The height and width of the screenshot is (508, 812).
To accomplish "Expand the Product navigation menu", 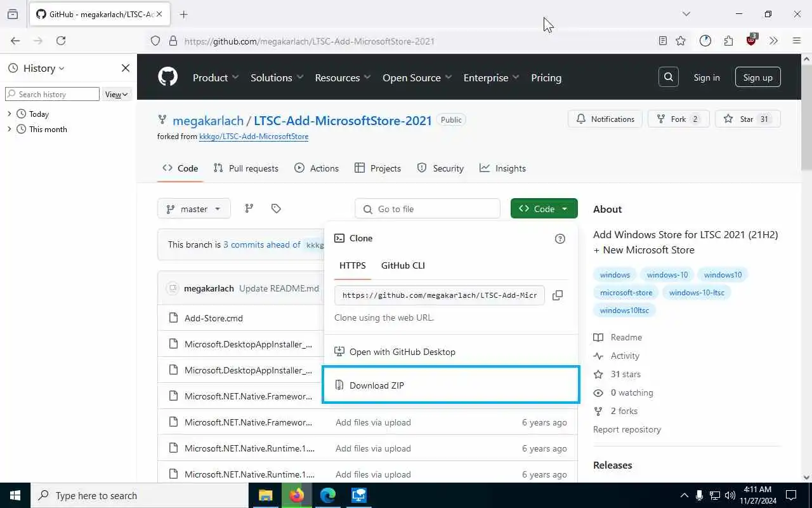I will [x=216, y=77].
